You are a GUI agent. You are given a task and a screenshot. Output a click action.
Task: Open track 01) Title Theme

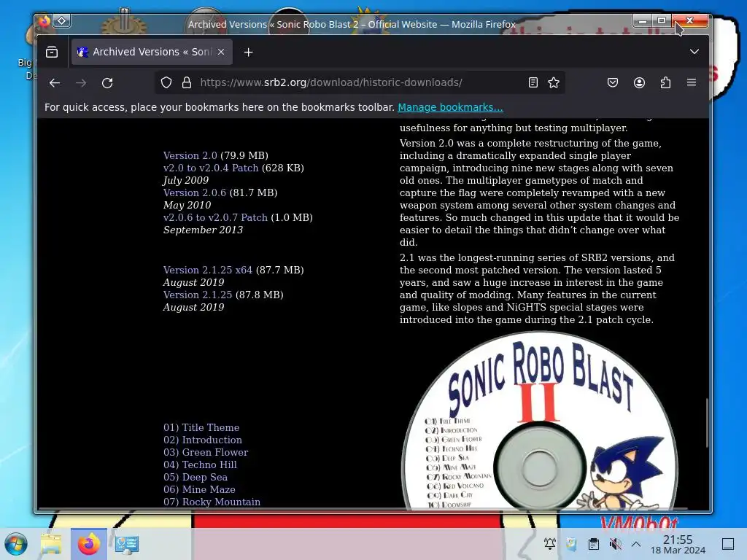point(201,427)
